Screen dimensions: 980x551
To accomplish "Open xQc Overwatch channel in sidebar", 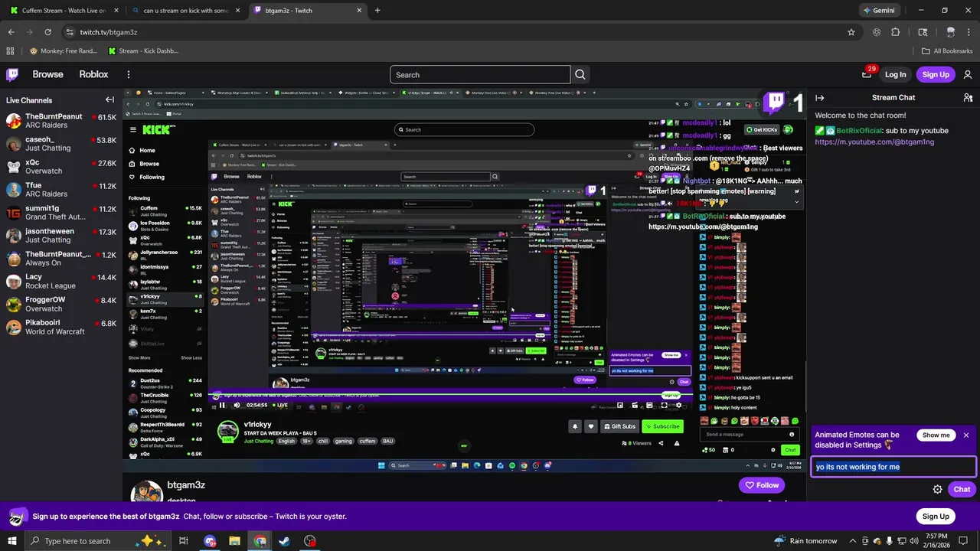I will point(61,167).
